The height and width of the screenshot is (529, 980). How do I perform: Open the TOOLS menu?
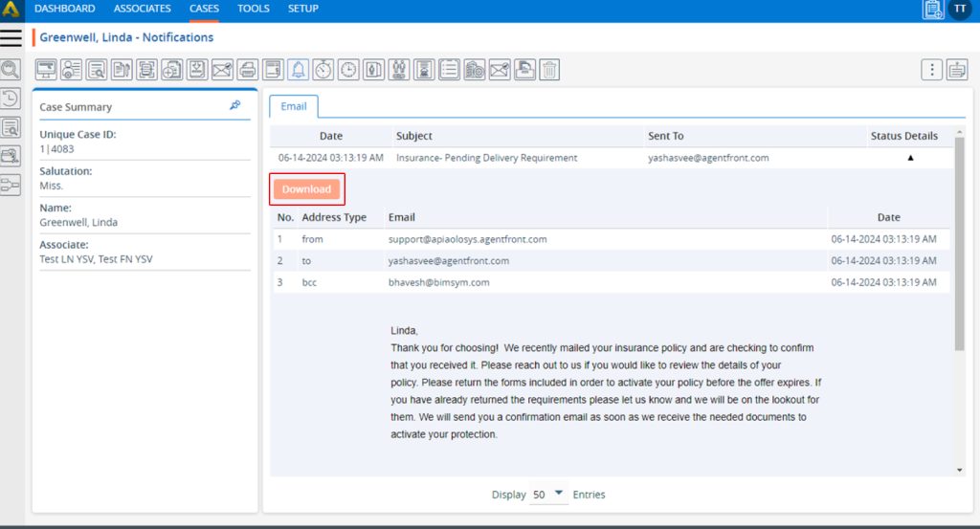[254, 9]
